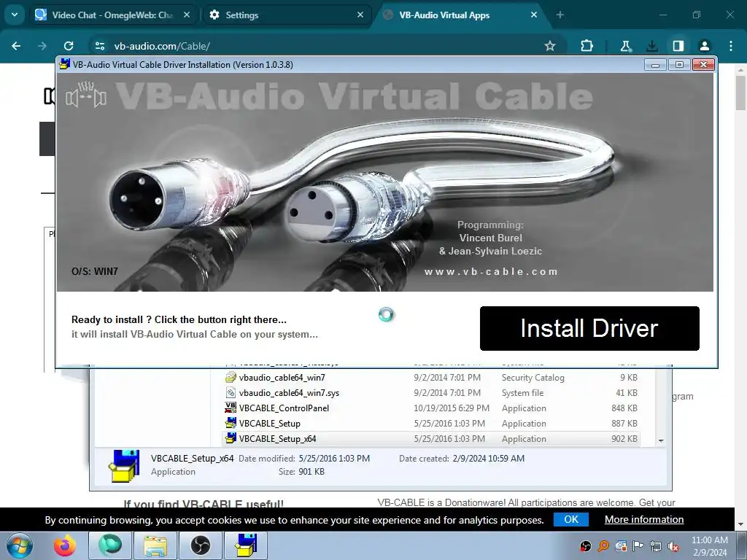View site information icon in address bar
The height and width of the screenshot is (560, 747).
pos(100,46)
